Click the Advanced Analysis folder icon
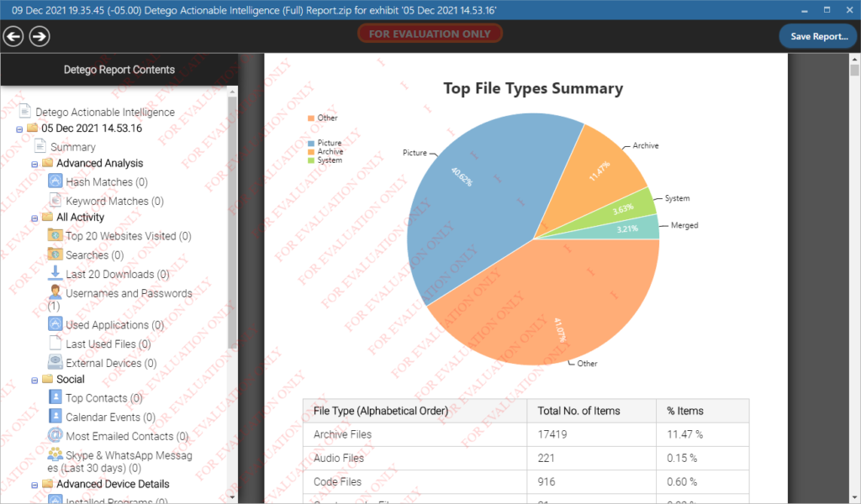Screen dimensions: 861x504 click(x=48, y=163)
